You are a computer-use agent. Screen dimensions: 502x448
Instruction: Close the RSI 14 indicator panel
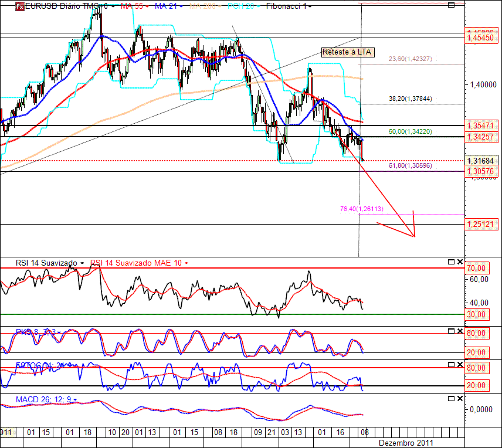[460, 262]
